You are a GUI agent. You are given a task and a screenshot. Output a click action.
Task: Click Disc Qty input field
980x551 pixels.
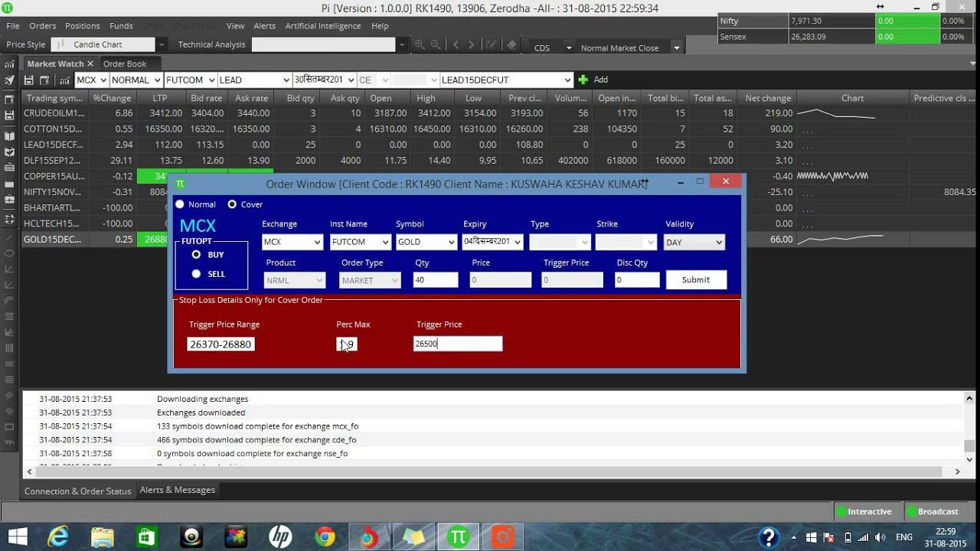pos(637,280)
